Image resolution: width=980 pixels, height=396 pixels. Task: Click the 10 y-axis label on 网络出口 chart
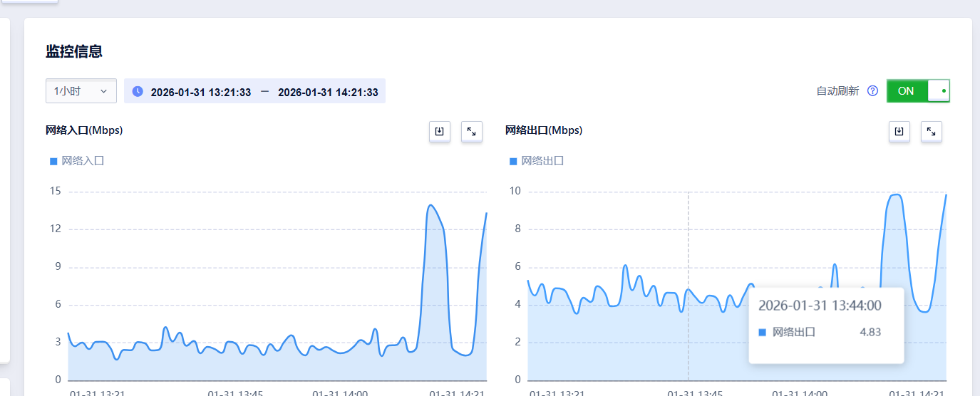pyautogui.click(x=515, y=192)
